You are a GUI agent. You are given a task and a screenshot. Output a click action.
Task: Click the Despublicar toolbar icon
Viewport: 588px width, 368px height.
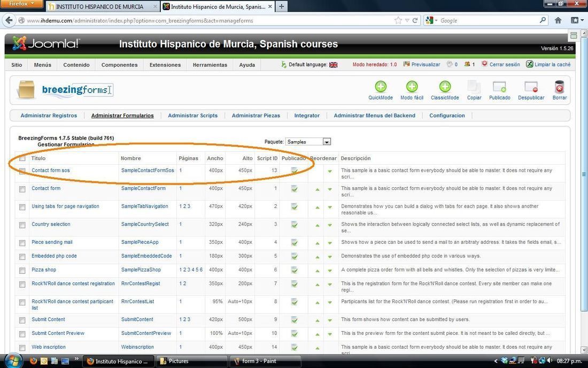pos(531,87)
